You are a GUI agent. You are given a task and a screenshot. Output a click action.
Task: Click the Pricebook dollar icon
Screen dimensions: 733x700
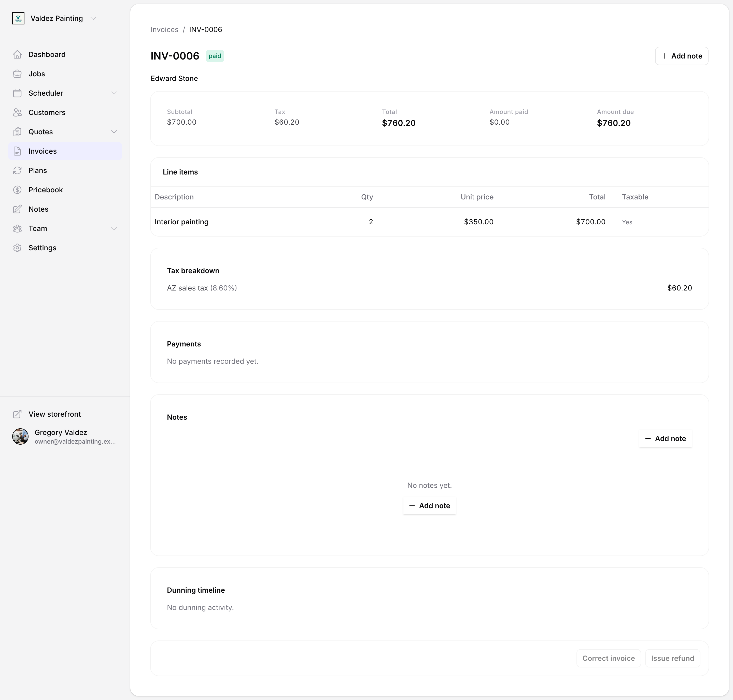pyautogui.click(x=17, y=190)
